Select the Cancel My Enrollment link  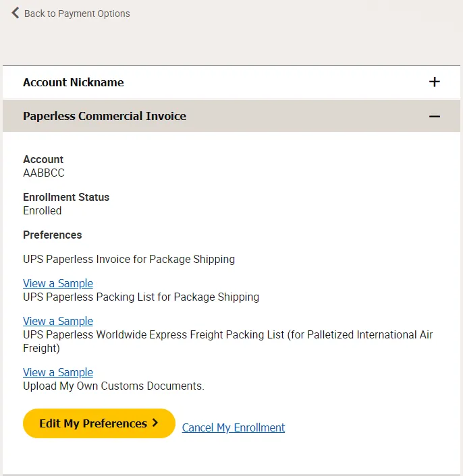(234, 427)
